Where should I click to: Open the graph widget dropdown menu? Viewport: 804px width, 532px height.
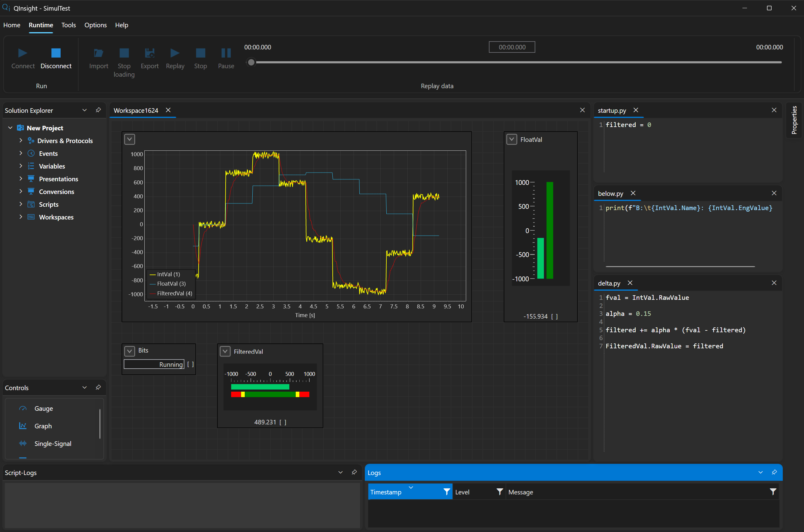(130, 139)
